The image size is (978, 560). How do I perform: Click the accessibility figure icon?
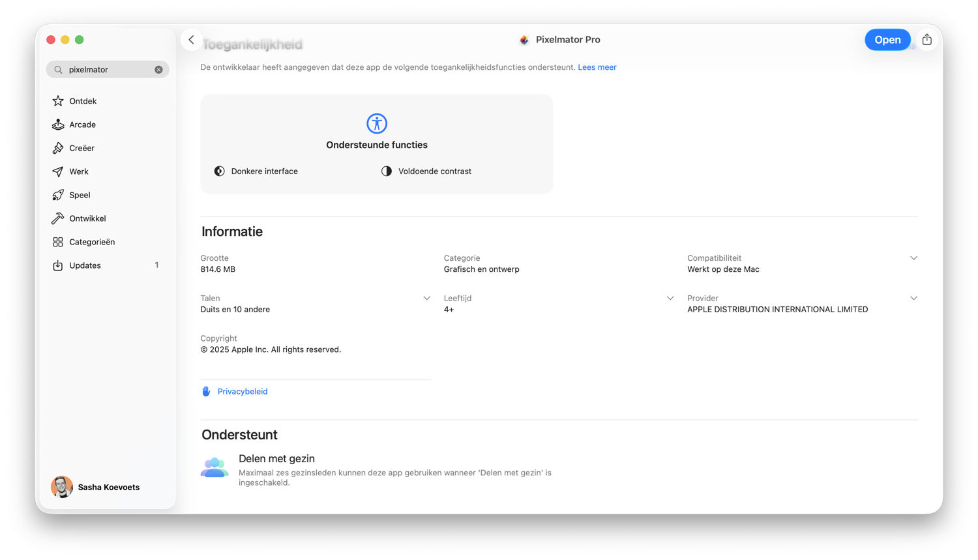pyautogui.click(x=377, y=123)
